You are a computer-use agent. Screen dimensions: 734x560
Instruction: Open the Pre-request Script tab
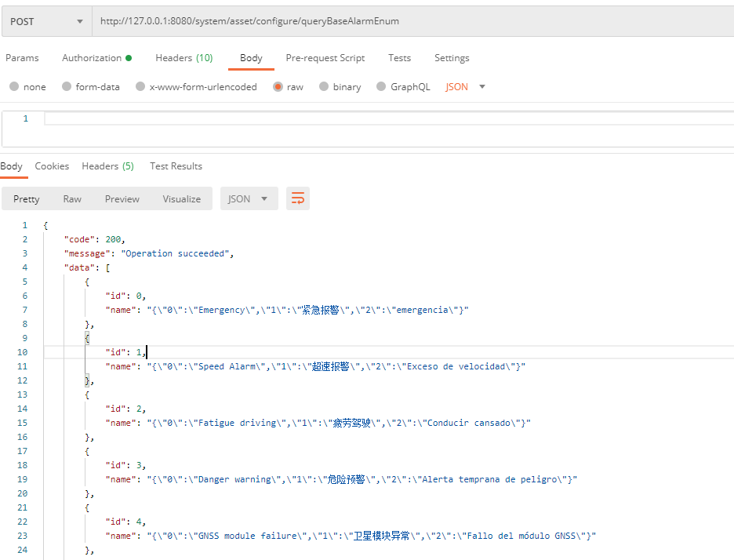click(325, 58)
